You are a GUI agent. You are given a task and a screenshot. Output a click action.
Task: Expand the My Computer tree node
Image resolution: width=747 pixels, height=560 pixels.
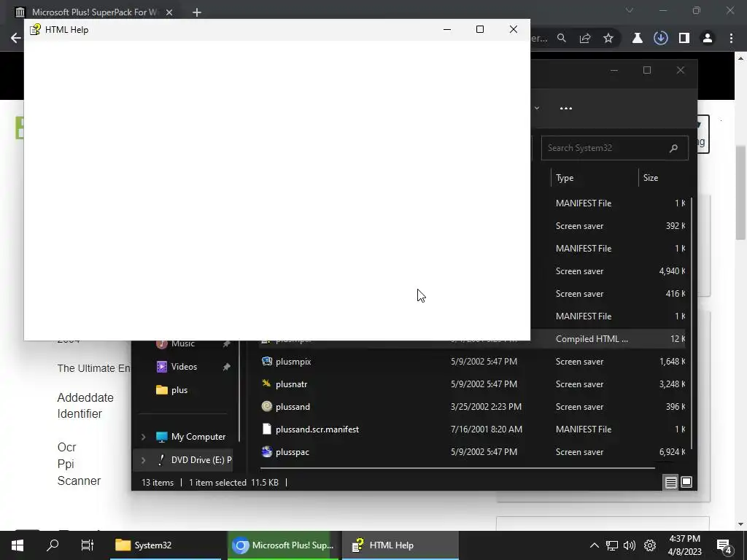[144, 437]
